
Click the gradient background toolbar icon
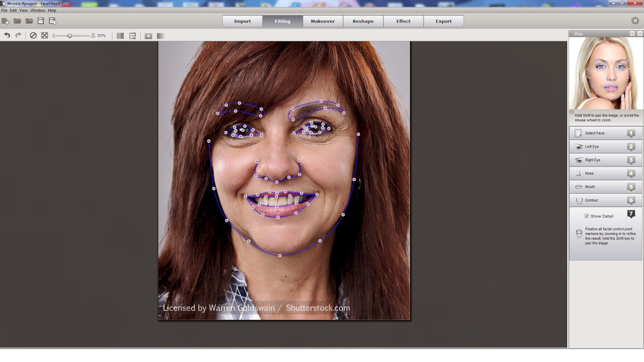[x=160, y=36]
